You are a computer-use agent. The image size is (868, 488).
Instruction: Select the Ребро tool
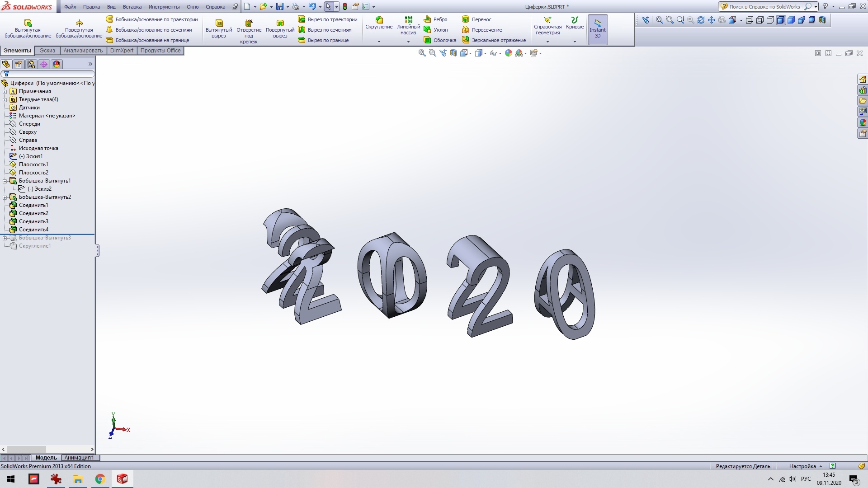pyautogui.click(x=435, y=19)
